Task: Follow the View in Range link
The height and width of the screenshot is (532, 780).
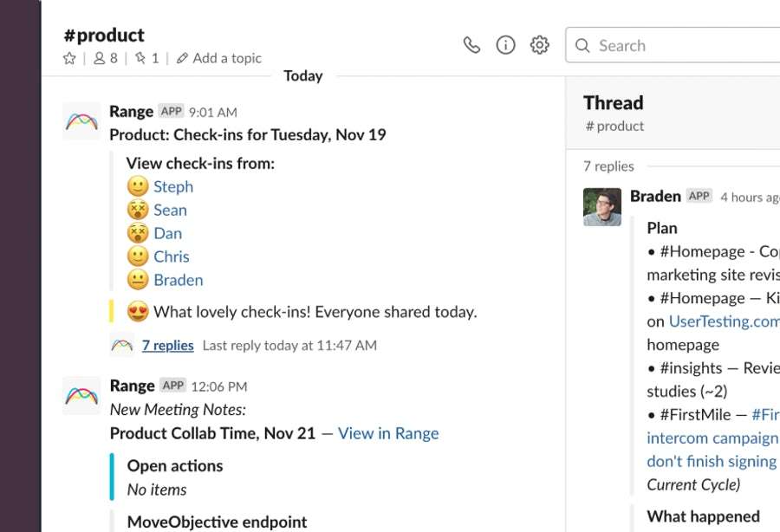Action: [388, 433]
